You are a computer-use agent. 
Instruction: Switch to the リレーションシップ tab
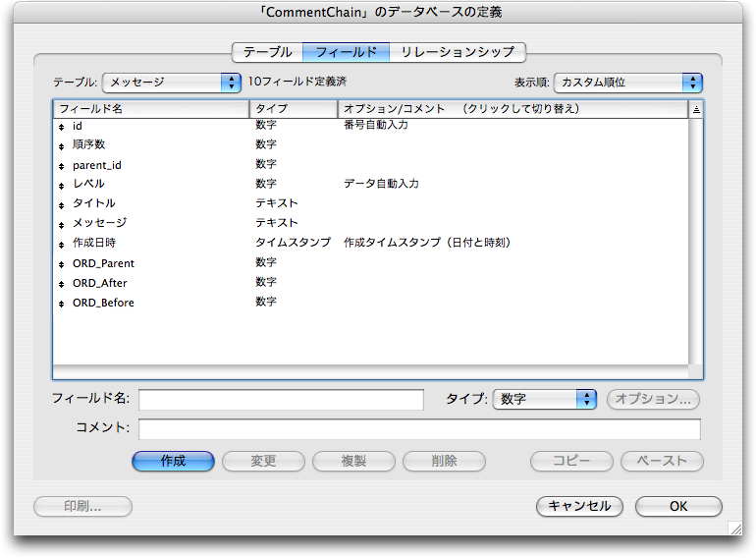click(458, 52)
